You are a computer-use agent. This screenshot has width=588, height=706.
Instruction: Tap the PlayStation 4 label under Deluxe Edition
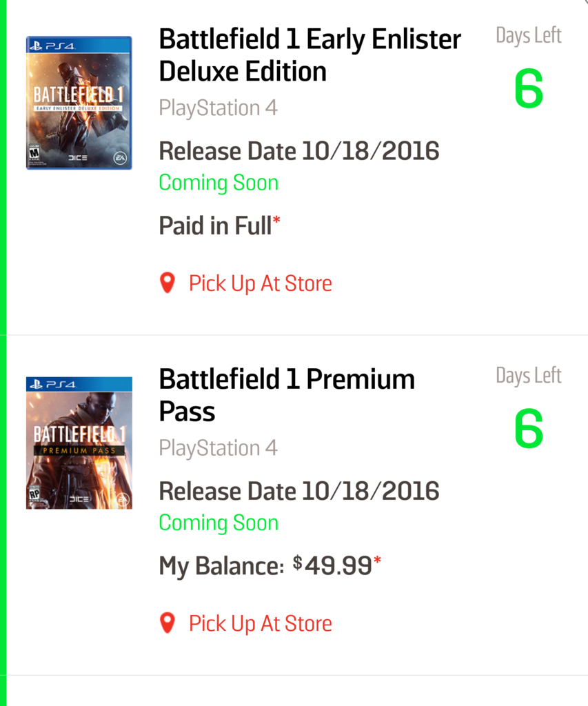point(218,108)
